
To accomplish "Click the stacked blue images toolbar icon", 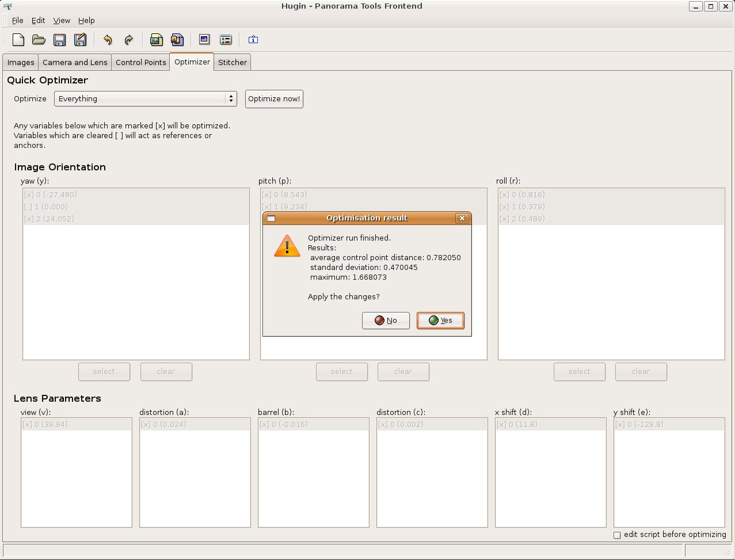I will (x=177, y=40).
